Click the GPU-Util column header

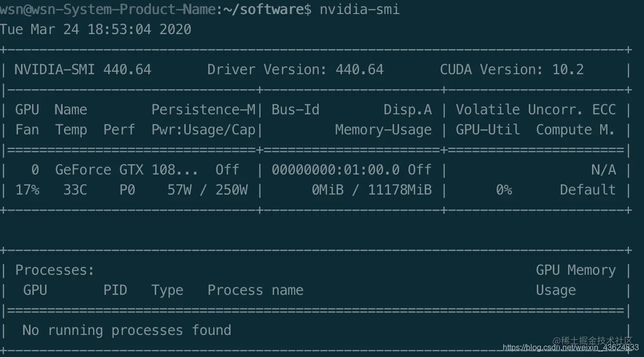(488, 130)
